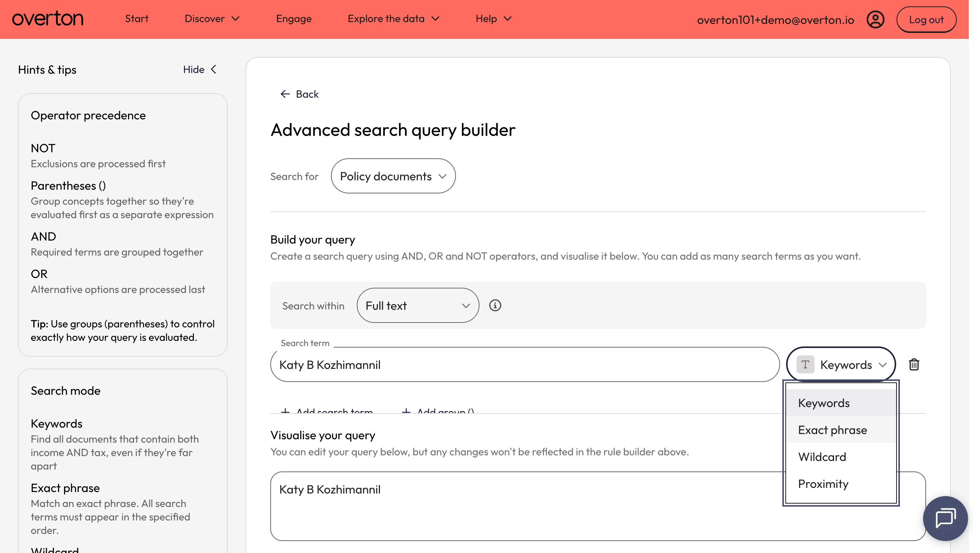980x553 pixels.
Task: Go Back from query builder
Action: (x=299, y=94)
